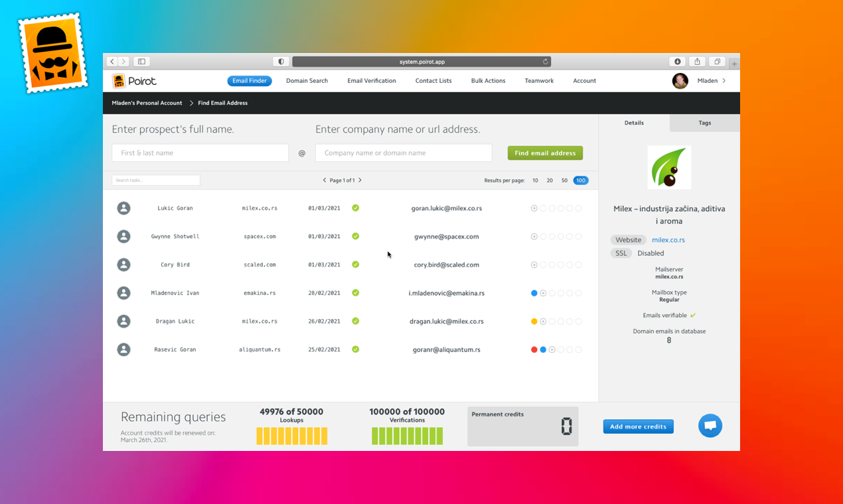Click red tag dot on Rasevic Goran row
The height and width of the screenshot is (504, 843).
click(534, 349)
